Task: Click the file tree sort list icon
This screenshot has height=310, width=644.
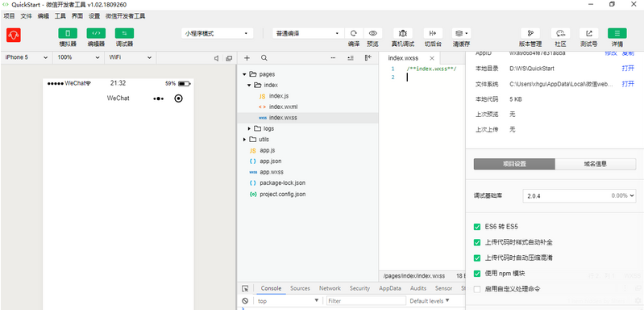Action: tap(351, 58)
